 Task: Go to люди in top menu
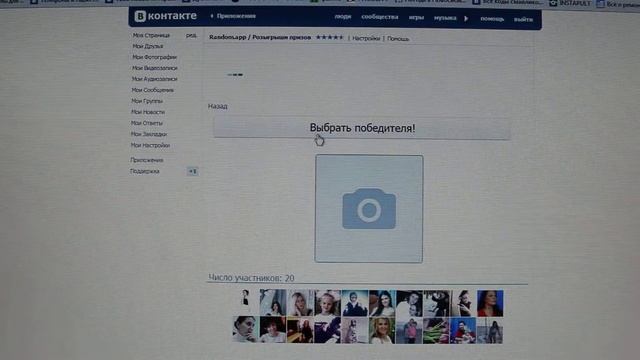click(342, 17)
